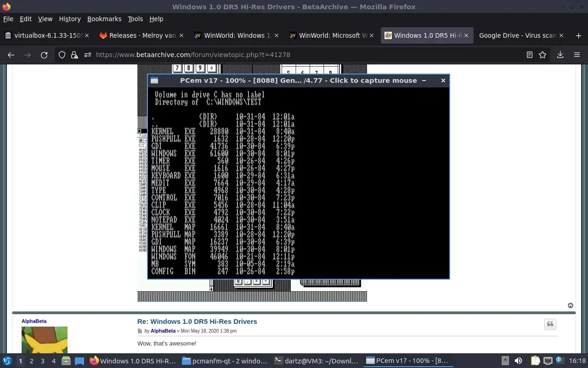Activate Firefox task in the taskbar
Image resolution: width=588 pixels, height=368 pixels.
(133, 361)
